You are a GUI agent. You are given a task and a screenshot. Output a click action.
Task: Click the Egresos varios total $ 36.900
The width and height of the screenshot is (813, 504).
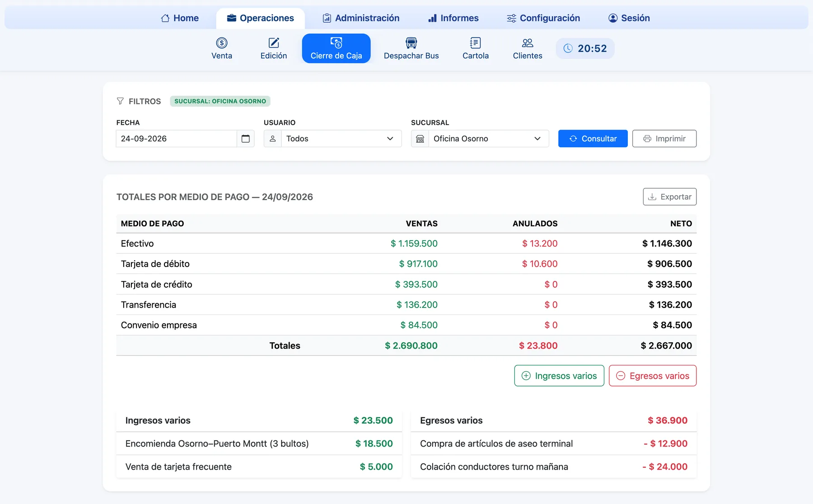668,420
